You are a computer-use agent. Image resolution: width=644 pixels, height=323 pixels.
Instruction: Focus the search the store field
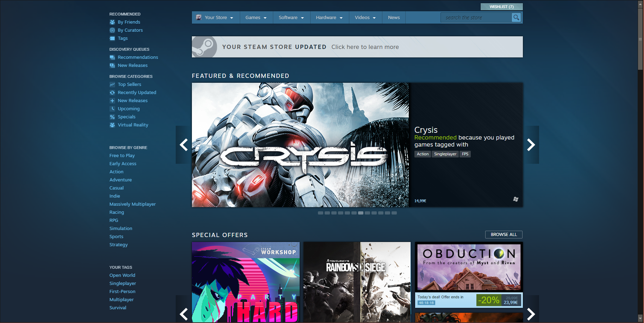point(476,17)
